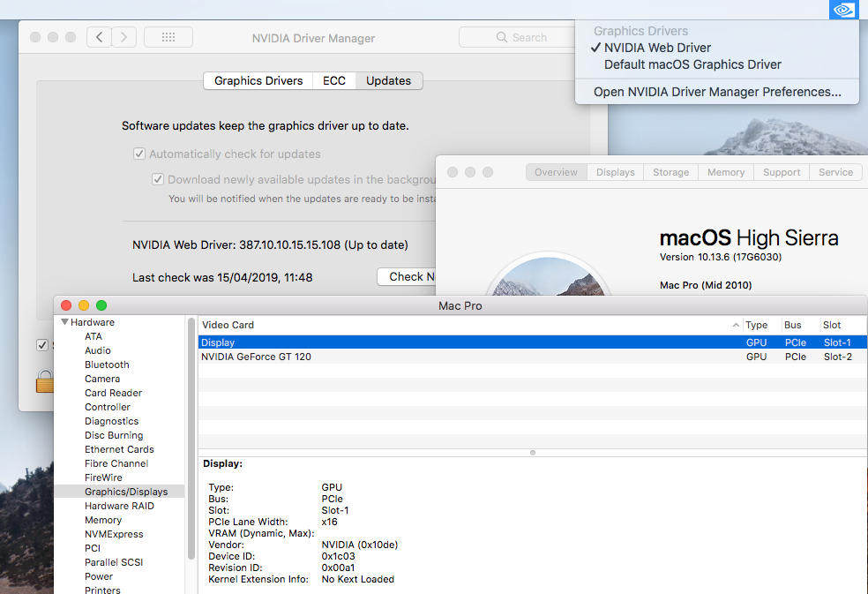Open Overview tab in About This Mac
The image size is (868, 594).
556,172
